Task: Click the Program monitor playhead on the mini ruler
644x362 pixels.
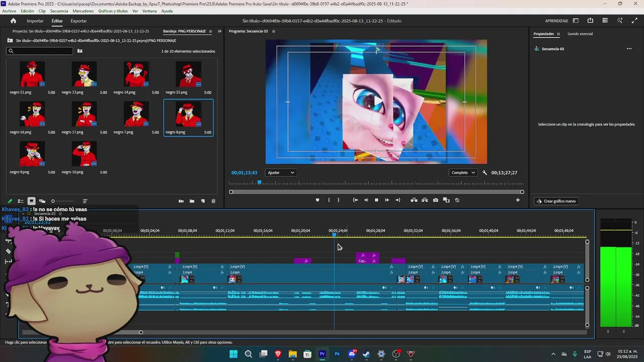Action: (x=260, y=183)
